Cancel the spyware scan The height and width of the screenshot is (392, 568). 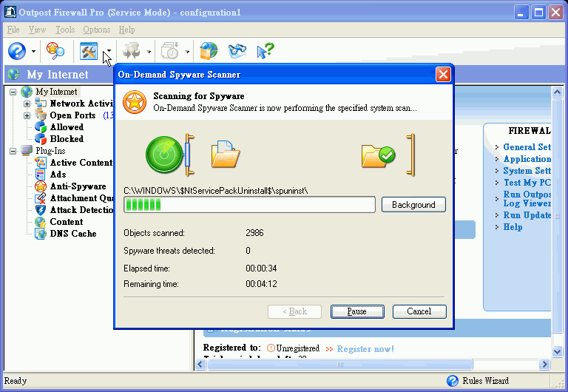click(x=419, y=311)
